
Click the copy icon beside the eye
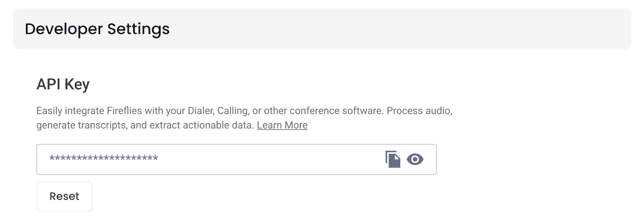pyautogui.click(x=393, y=159)
